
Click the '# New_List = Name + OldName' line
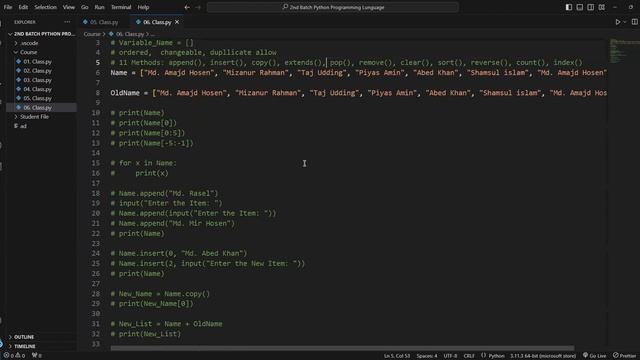coord(166,324)
